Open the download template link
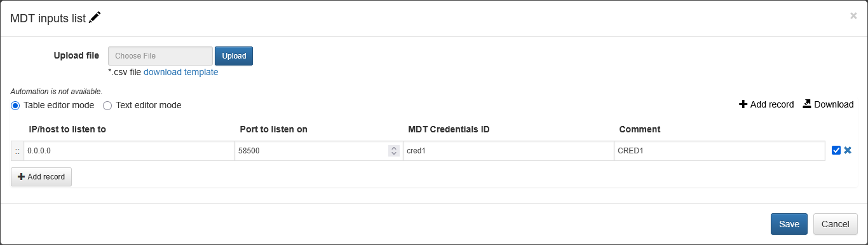 (x=181, y=72)
